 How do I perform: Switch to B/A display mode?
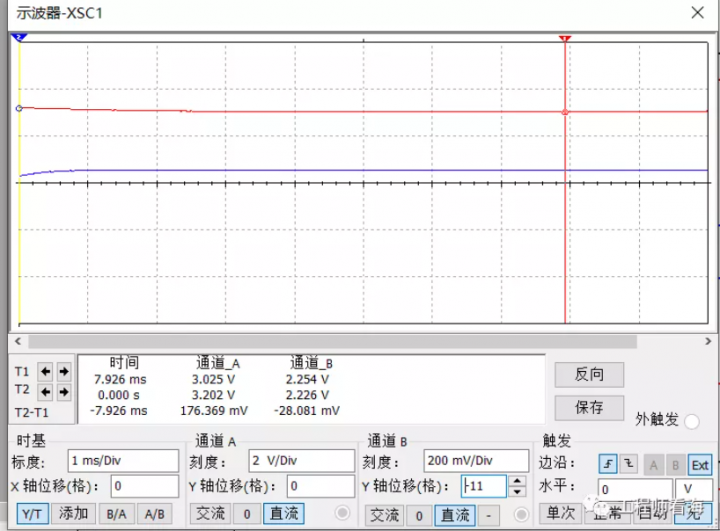tap(116, 513)
